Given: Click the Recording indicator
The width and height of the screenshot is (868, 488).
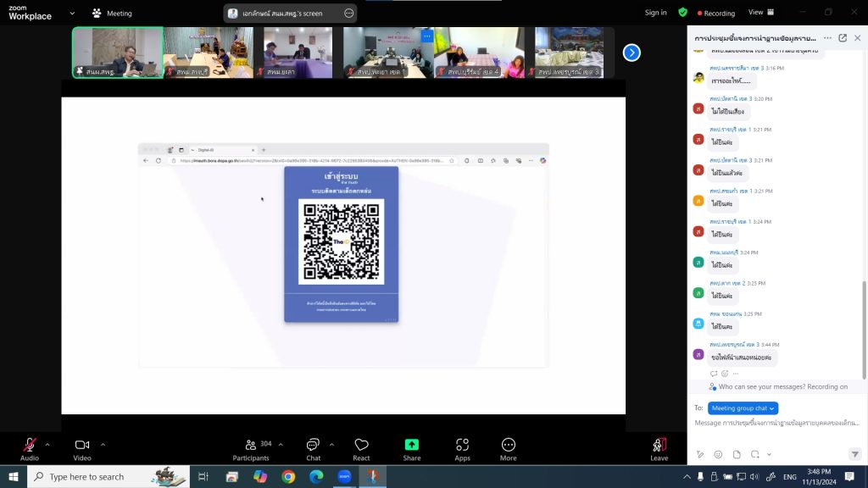Looking at the screenshot, I should [x=715, y=14].
